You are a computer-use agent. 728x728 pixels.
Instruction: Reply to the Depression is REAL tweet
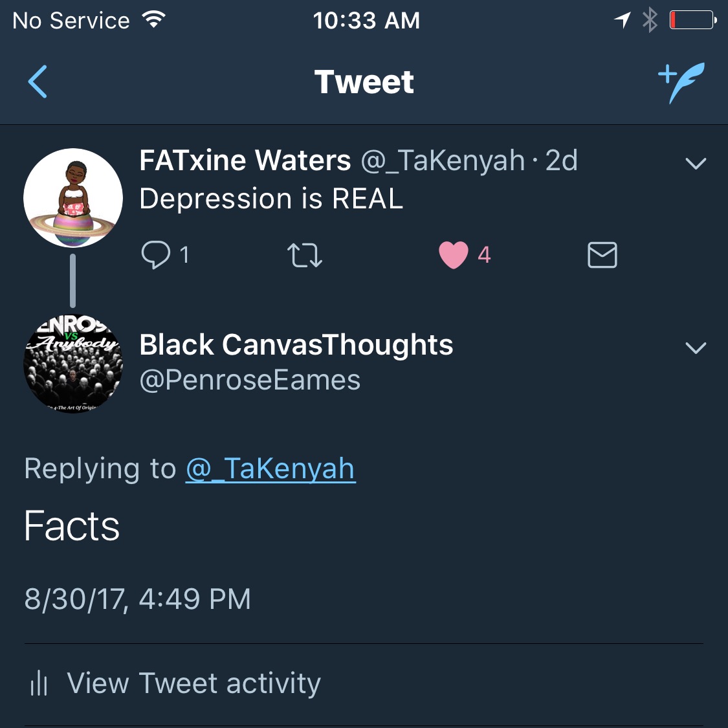[x=156, y=255]
